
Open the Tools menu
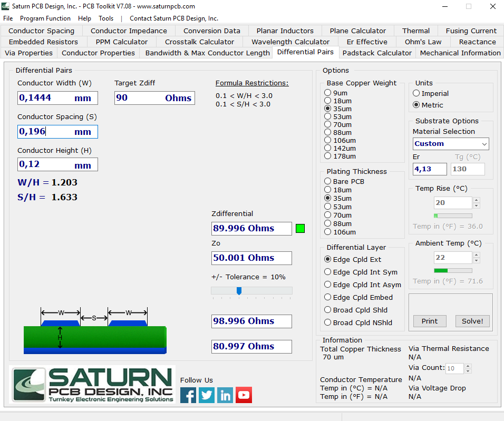point(106,18)
